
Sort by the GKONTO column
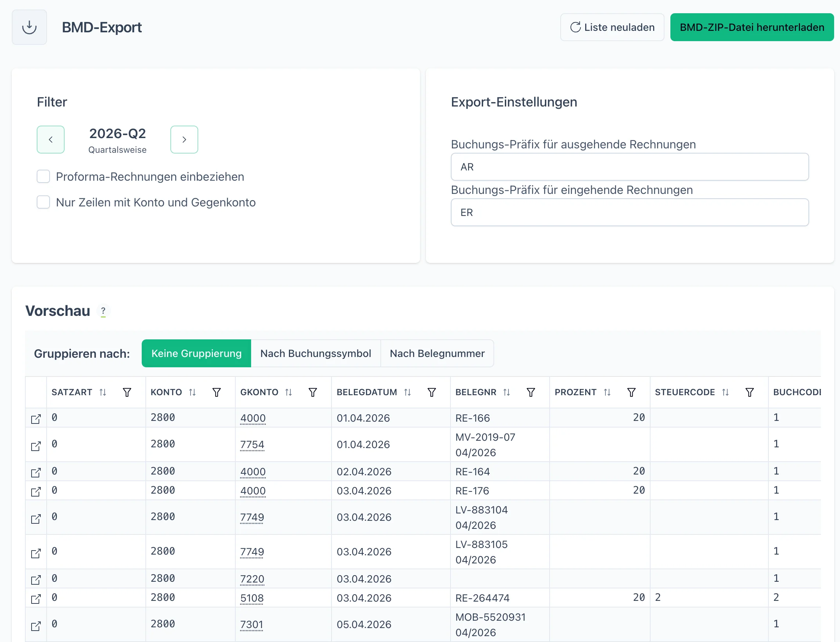tap(289, 392)
